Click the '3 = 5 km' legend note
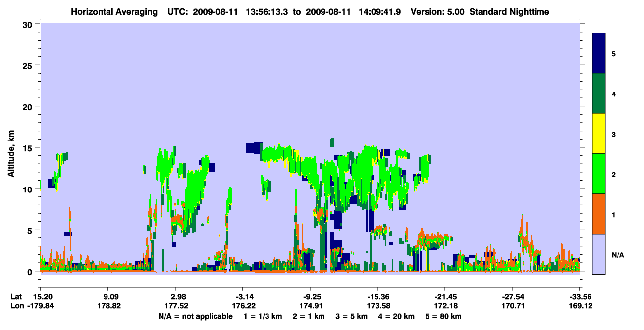Viewport: 644px width, 330px height. click(352, 316)
